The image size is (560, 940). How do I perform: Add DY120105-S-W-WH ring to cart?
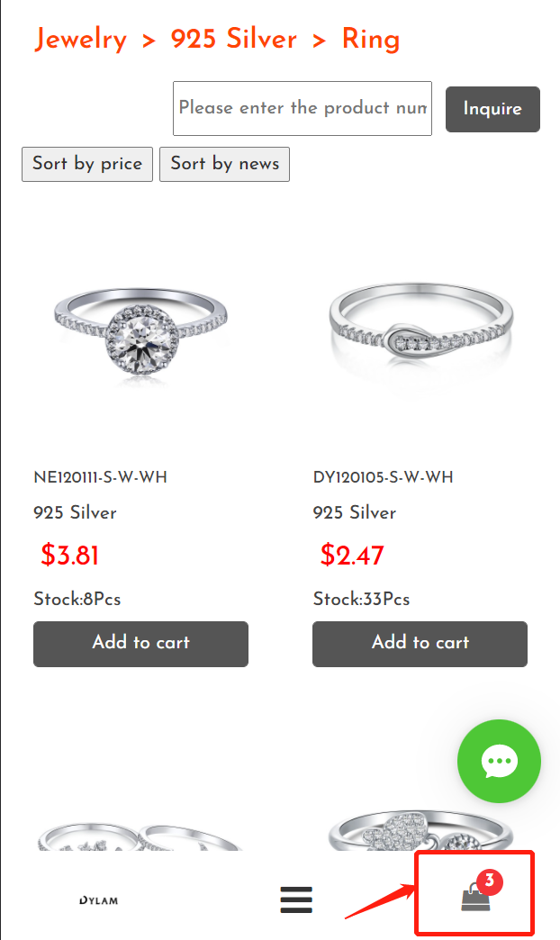(x=420, y=643)
